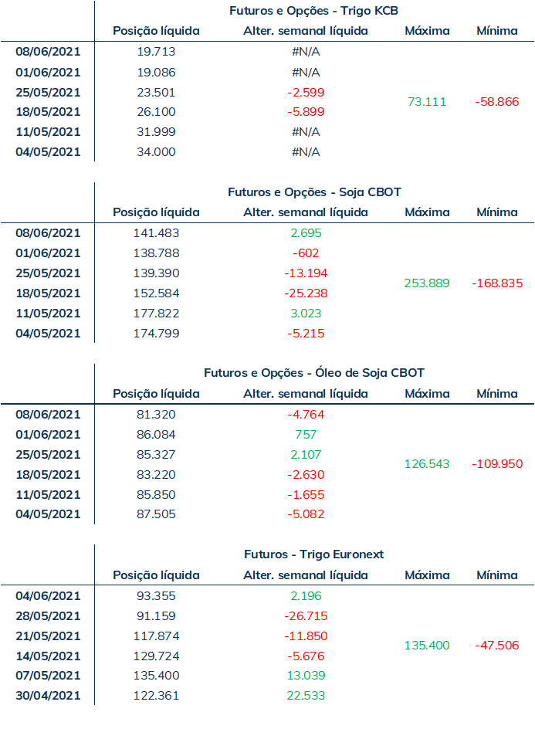This screenshot has width=535, height=756.
Task: Click the Soja maximum value 253.889
Action: pyautogui.click(x=427, y=283)
